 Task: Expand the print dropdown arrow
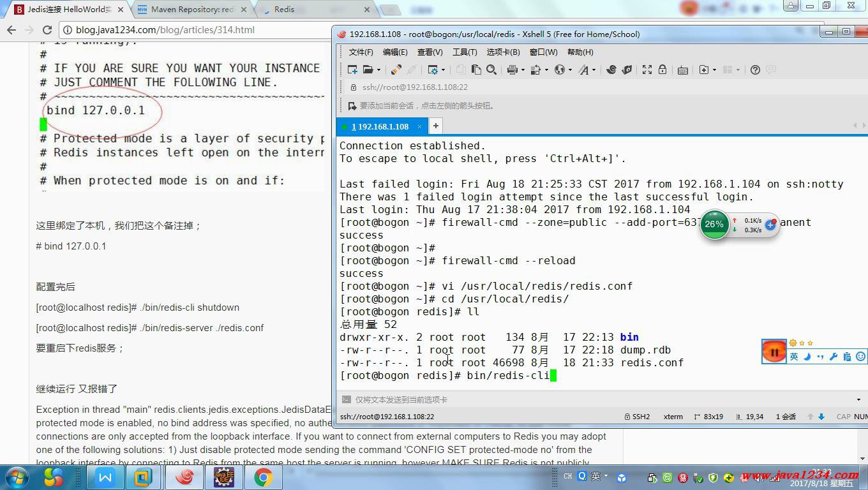point(523,70)
